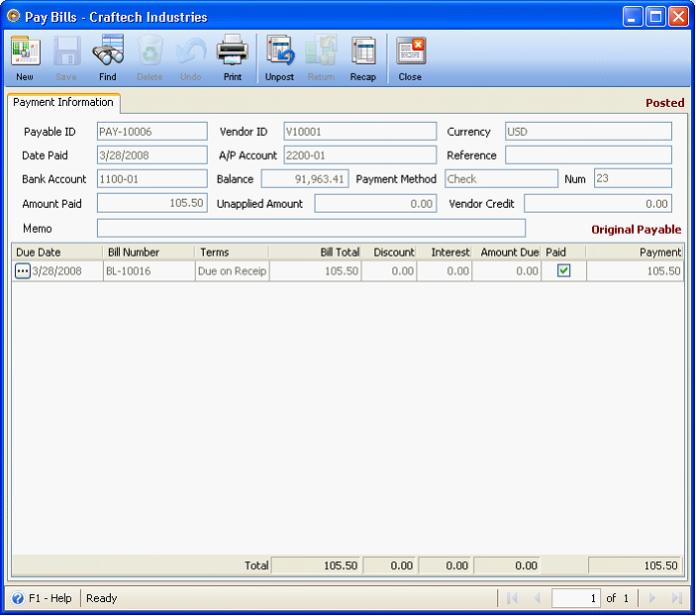Click the Payable ID field
Viewport: 696px width, 616px height.
tap(151, 132)
